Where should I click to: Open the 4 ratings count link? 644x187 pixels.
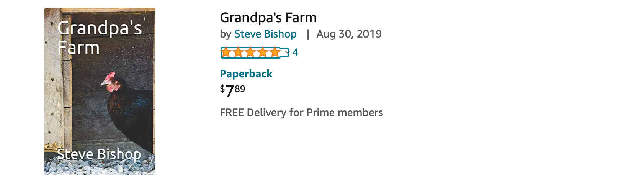(x=295, y=52)
